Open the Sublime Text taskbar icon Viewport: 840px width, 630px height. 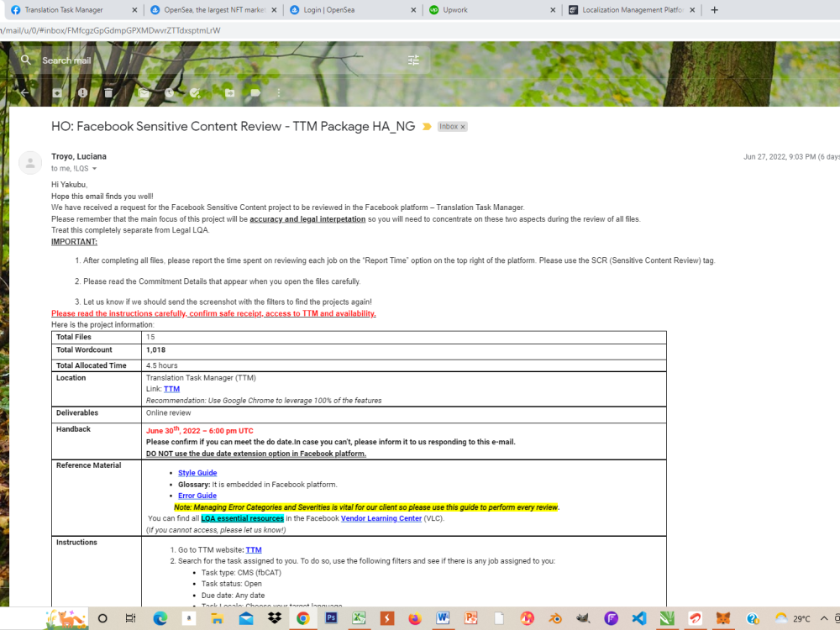point(386,619)
